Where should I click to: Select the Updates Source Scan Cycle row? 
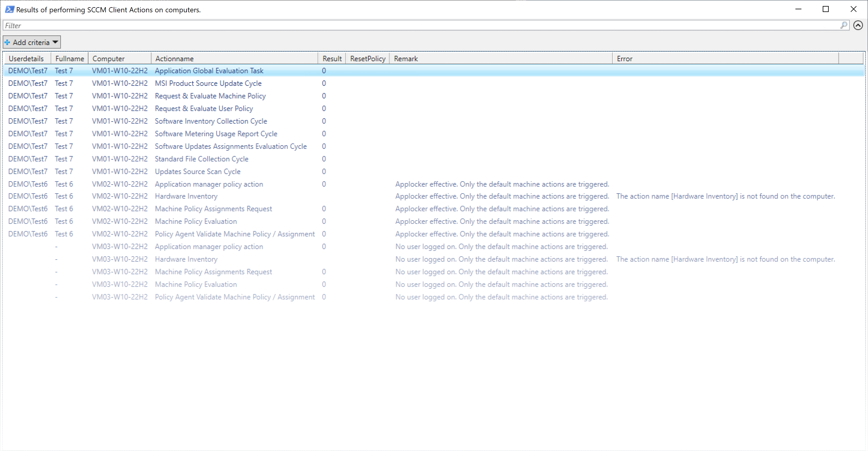pyautogui.click(x=197, y=172)
